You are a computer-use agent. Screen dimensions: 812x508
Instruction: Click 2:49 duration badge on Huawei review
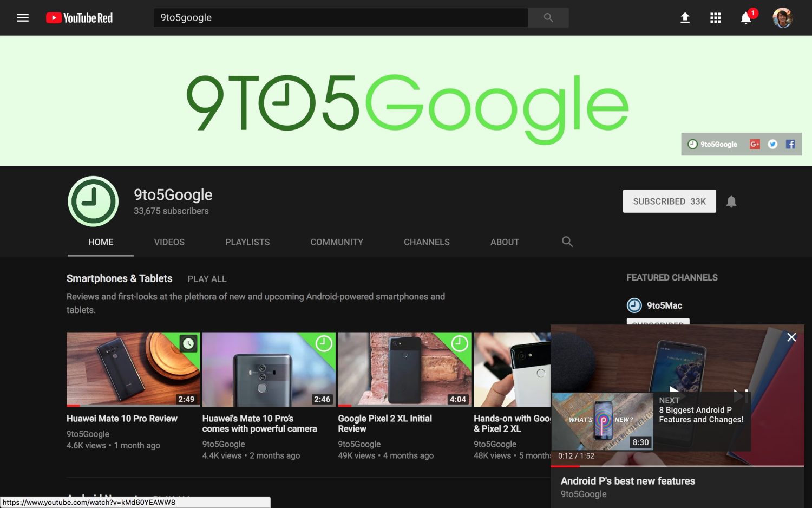(186, 399)
